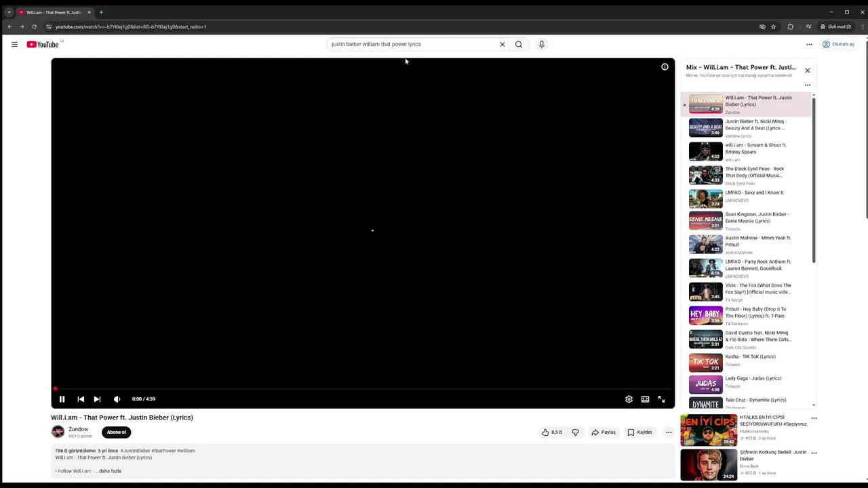Open YouTube settings three-dot menu in header

click(809, 44)
